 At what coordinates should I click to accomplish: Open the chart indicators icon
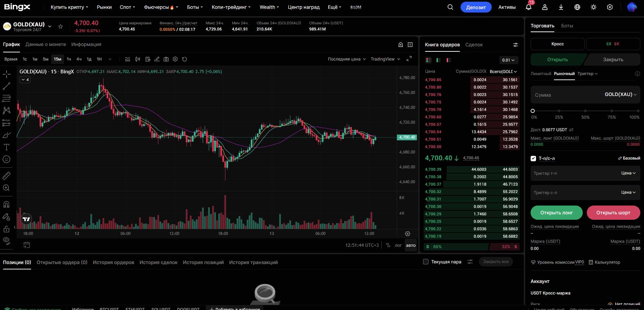click(128, 59)
